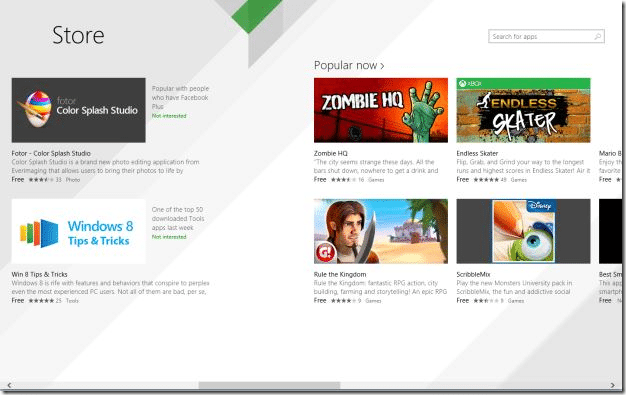Click Not interested under Fotor recommendation
The image size is (626, 395).
(x=169, y=116)
